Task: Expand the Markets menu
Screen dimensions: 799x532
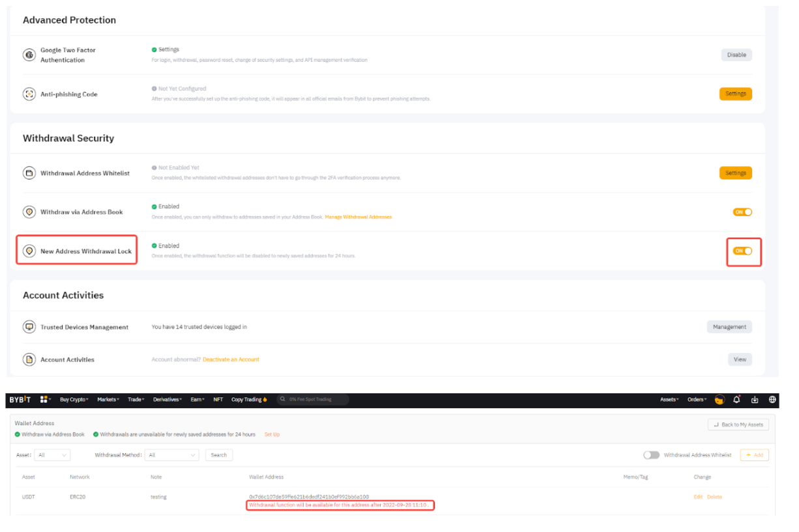Action: pyautogui.click(x=108, y=400)
